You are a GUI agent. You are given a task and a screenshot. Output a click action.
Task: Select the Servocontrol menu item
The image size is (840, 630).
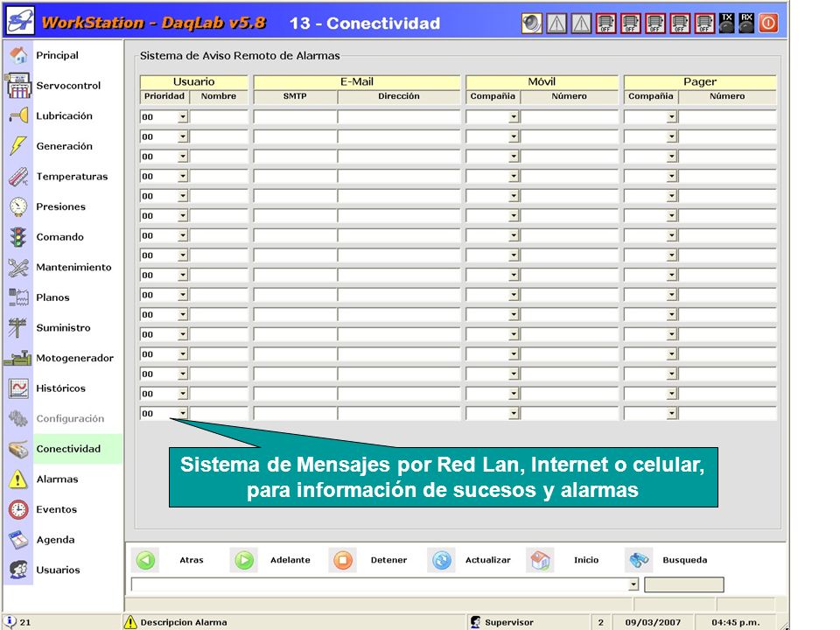68,85
